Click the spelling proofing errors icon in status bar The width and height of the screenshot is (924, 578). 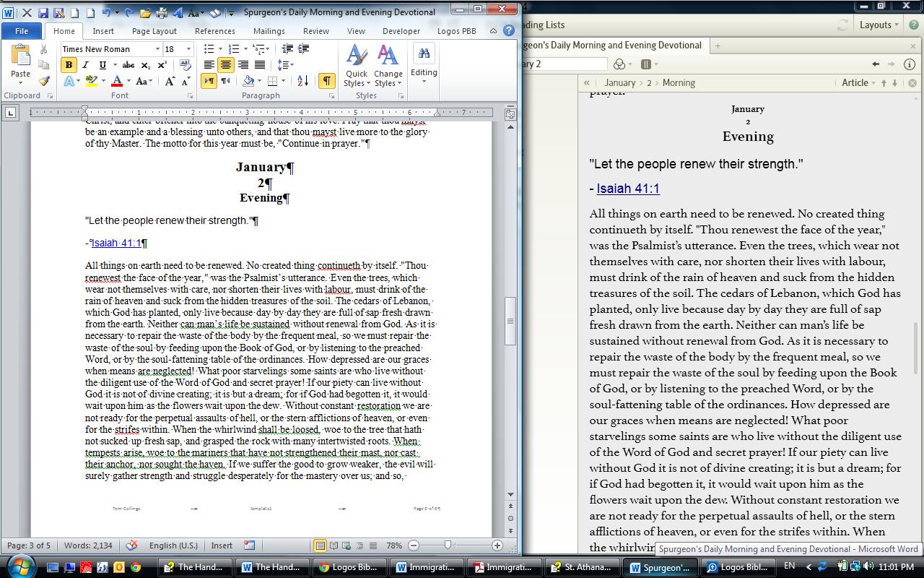[x=131, y=545]
